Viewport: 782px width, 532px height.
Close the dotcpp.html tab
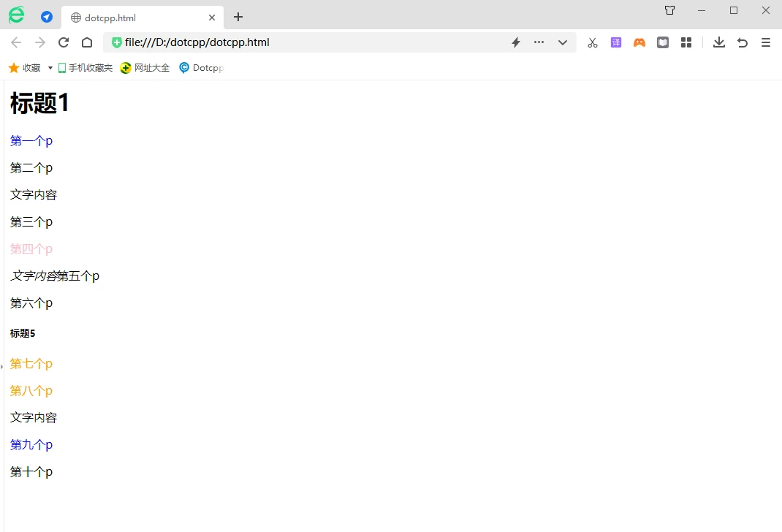pos(212,18)
